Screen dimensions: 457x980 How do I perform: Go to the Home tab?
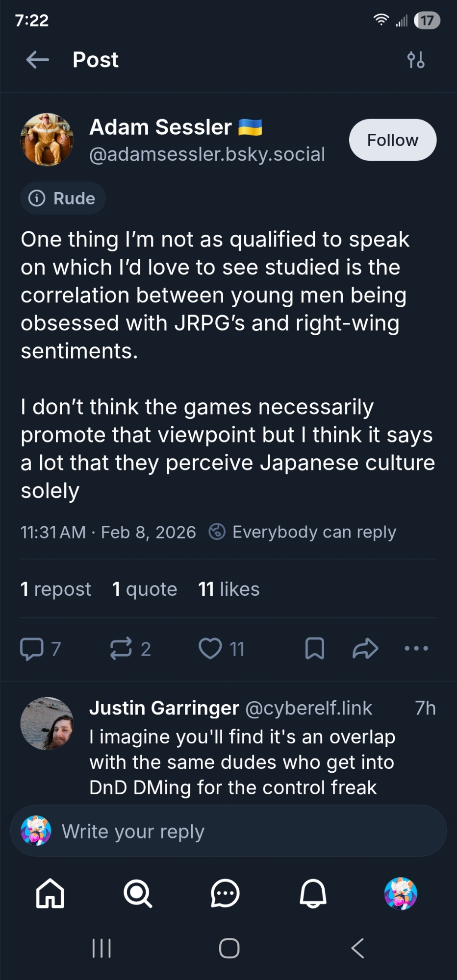(x=50, y=893)
